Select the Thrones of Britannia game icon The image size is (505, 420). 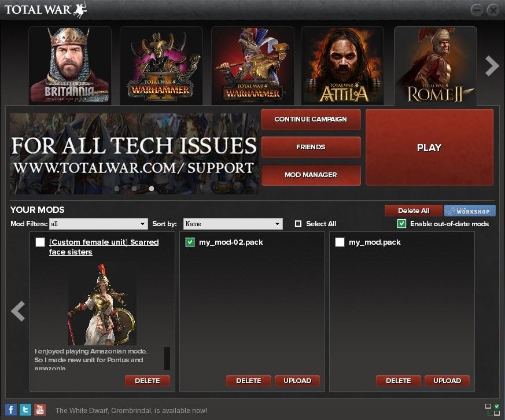click(70, 65)
